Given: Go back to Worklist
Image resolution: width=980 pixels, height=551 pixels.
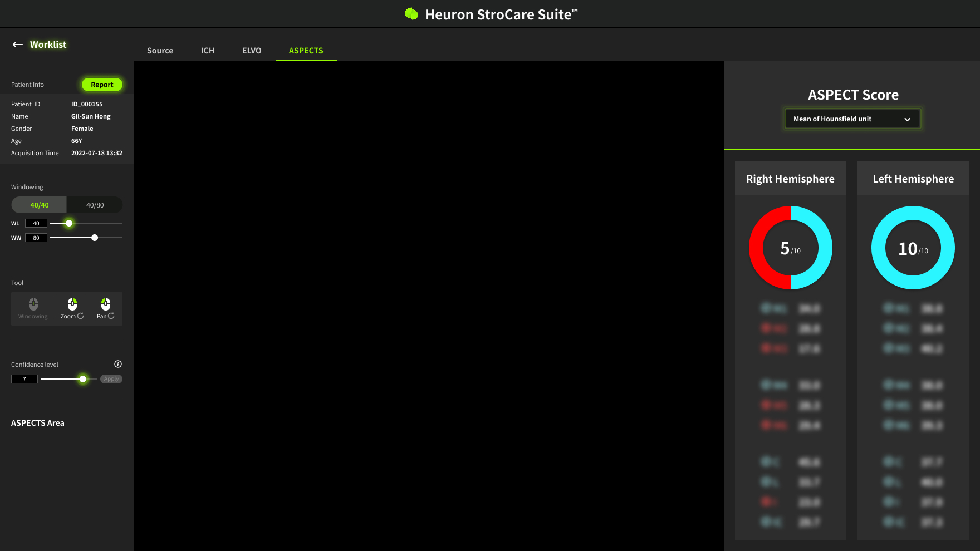Looking at the screenshot, I should click(x=48, y=45).
